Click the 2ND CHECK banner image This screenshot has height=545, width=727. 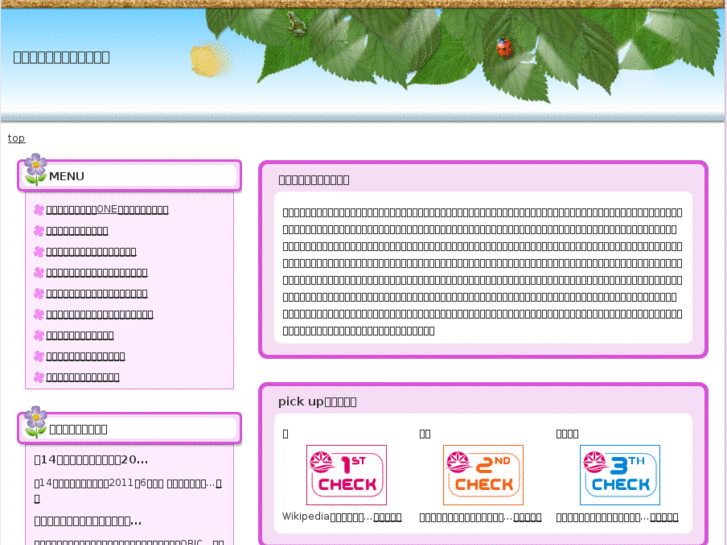pos(483,474)
